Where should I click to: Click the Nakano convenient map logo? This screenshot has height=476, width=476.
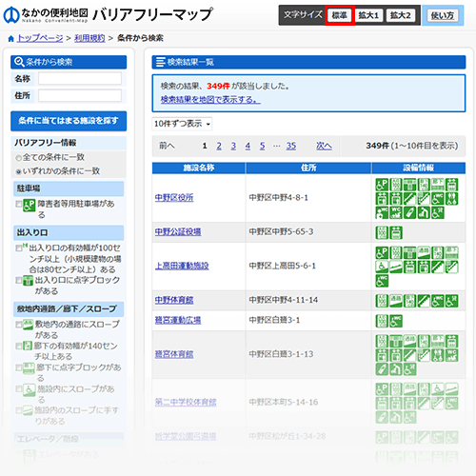[x=46, y=15]
